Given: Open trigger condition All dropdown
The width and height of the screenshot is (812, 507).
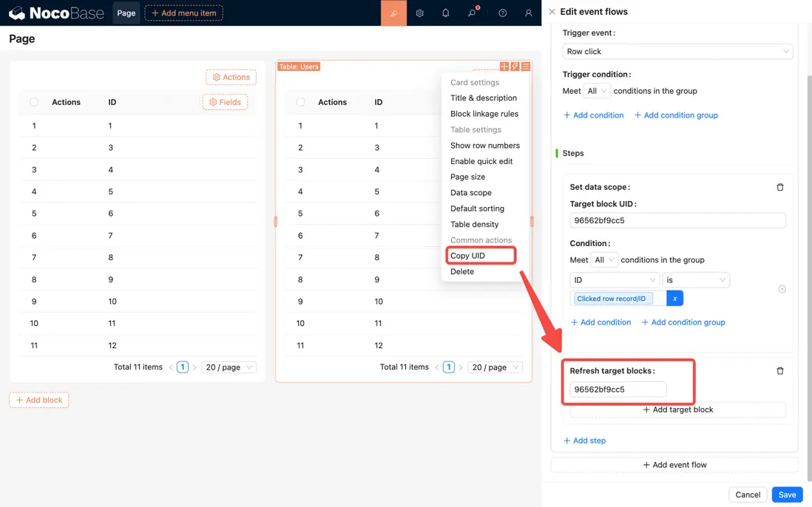Looking at the screenshot, I should (597, 90).
